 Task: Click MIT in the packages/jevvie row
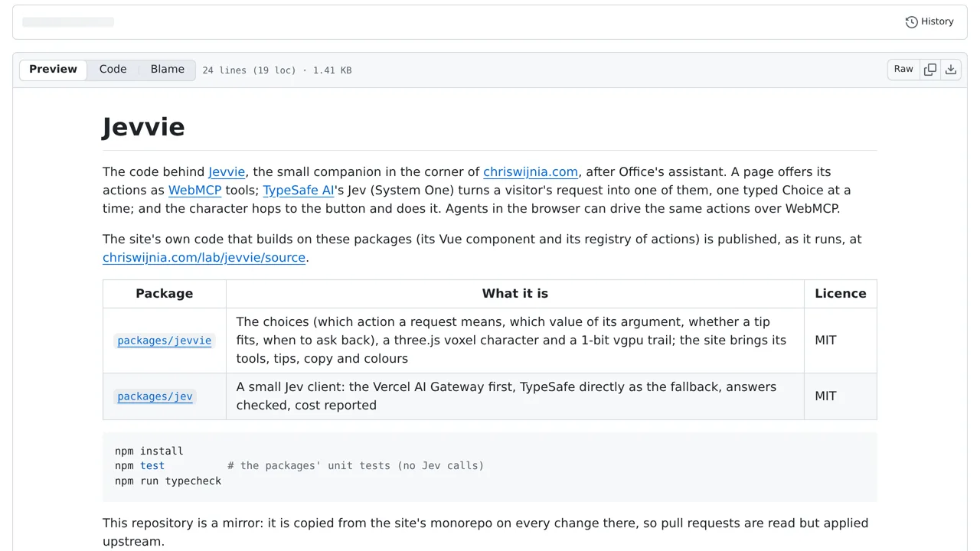[825, 341]
